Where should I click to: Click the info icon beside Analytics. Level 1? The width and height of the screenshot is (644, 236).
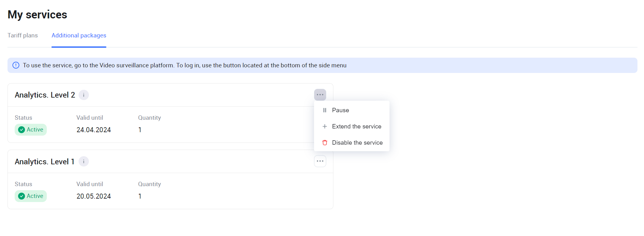coord(84,161)
